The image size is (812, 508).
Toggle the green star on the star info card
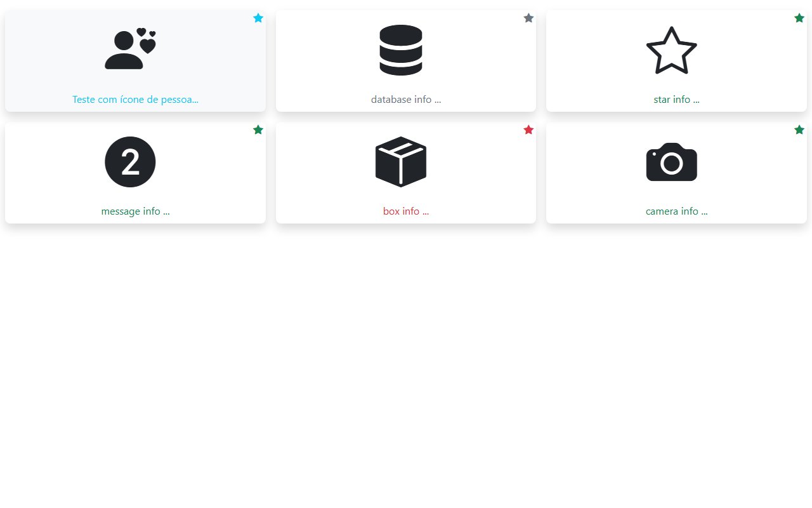[799, 18]
